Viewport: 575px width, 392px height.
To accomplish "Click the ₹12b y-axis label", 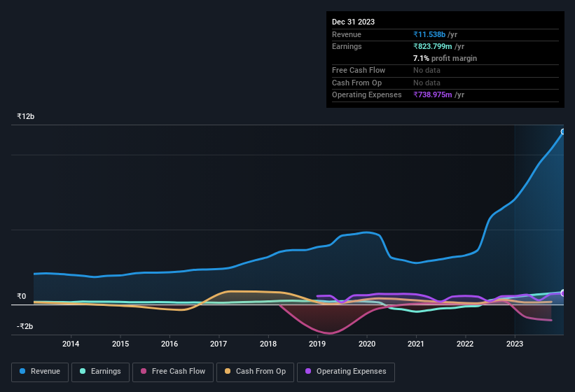I will point(25,116).
